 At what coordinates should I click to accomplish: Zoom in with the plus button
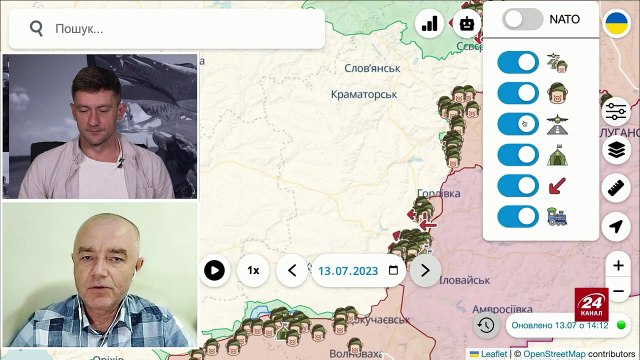tap(618, 265)
